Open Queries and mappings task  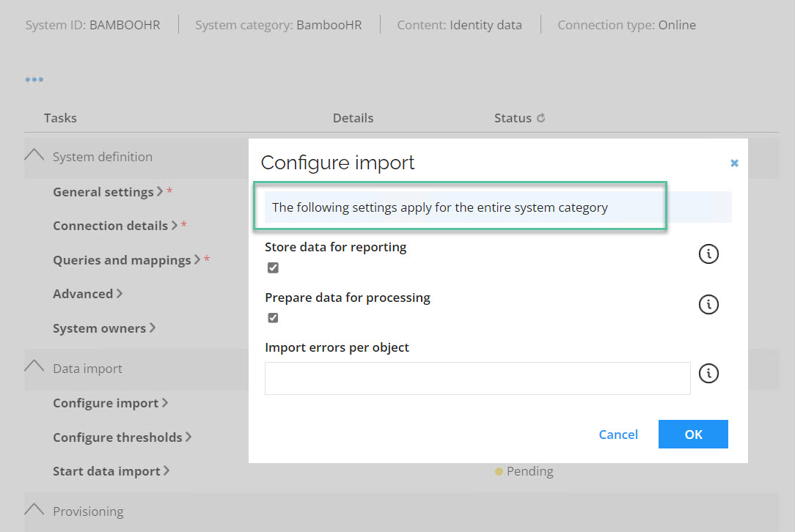[127, 260]
